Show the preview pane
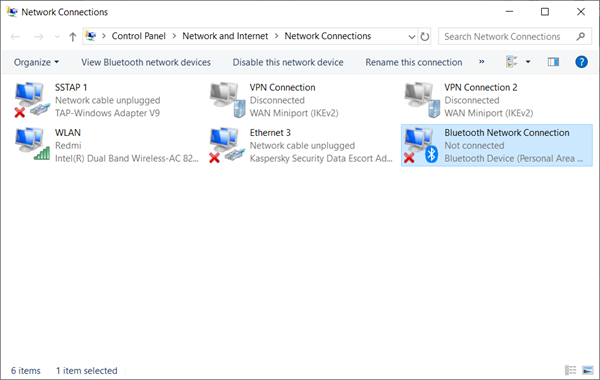600x380 pixels. pos(553,62)
